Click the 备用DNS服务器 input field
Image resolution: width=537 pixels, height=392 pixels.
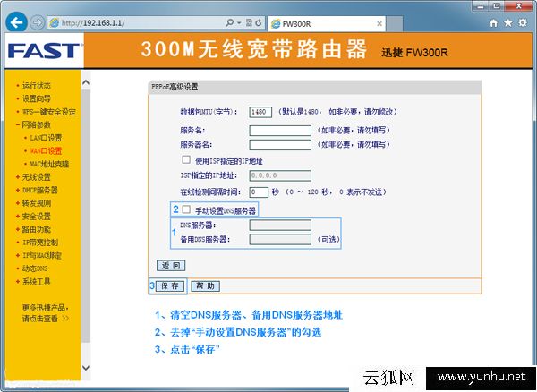click(x=280, y=239)
